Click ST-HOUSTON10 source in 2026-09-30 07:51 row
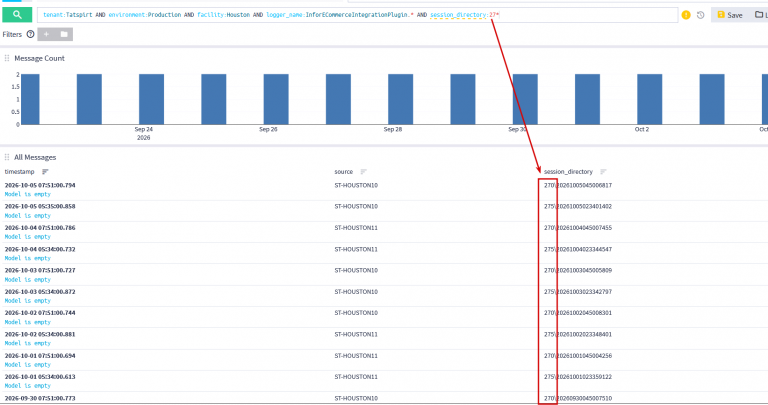Viewport: 768px width, 405px height. pos(356,399)
